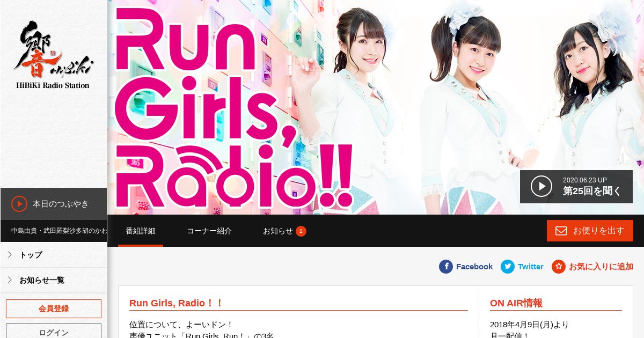Image resolution: width=644 pixels, height=338 pixels.
Task: Click the Facebook round icon
Action: coord(446,267)
